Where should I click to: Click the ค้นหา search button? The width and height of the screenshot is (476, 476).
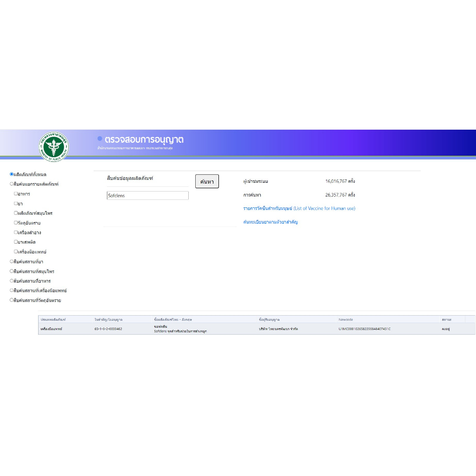pyautogui.click(x=207, y=181)
